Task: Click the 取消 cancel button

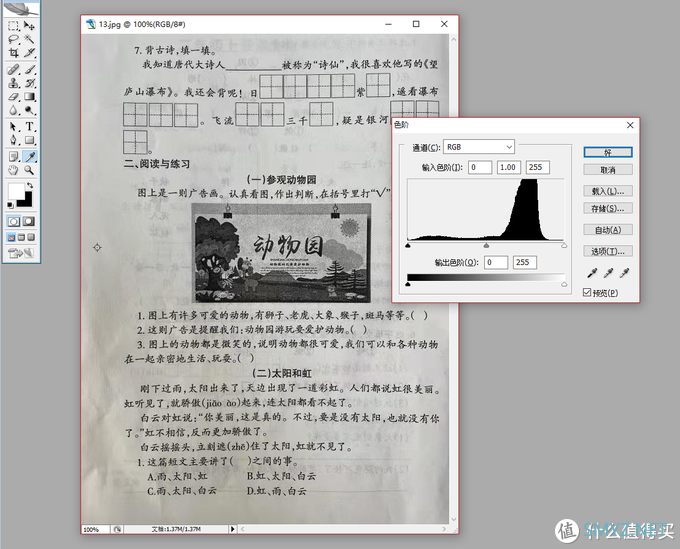Action: (x=608, y=170)
